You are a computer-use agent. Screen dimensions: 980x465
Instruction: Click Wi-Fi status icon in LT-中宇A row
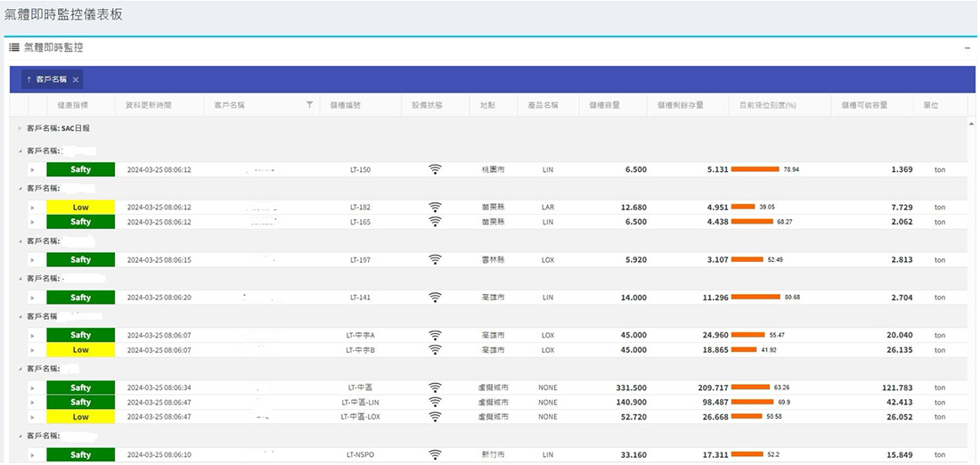coord(435,335)
